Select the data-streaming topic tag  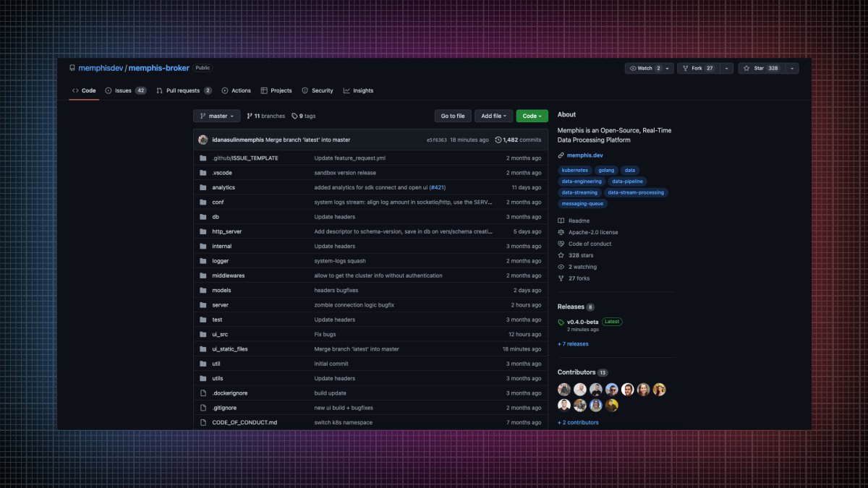coord(579,192)
